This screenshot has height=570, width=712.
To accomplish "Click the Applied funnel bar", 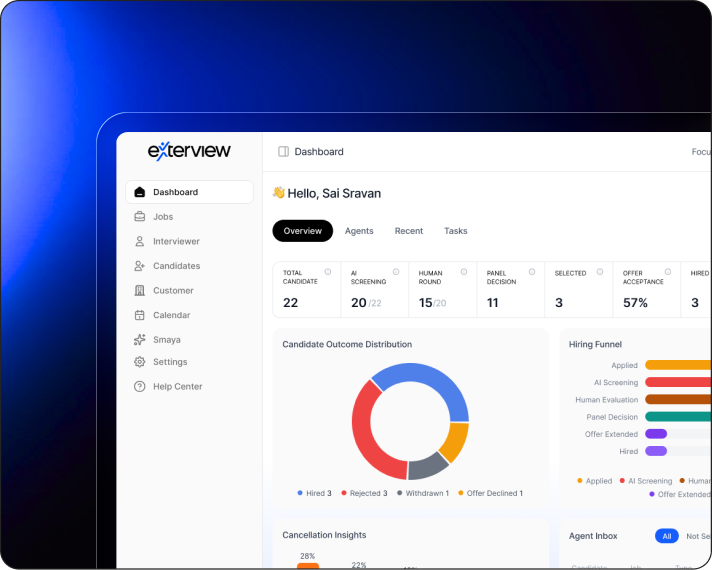I will pyautogui.click(x=678, y=365).
